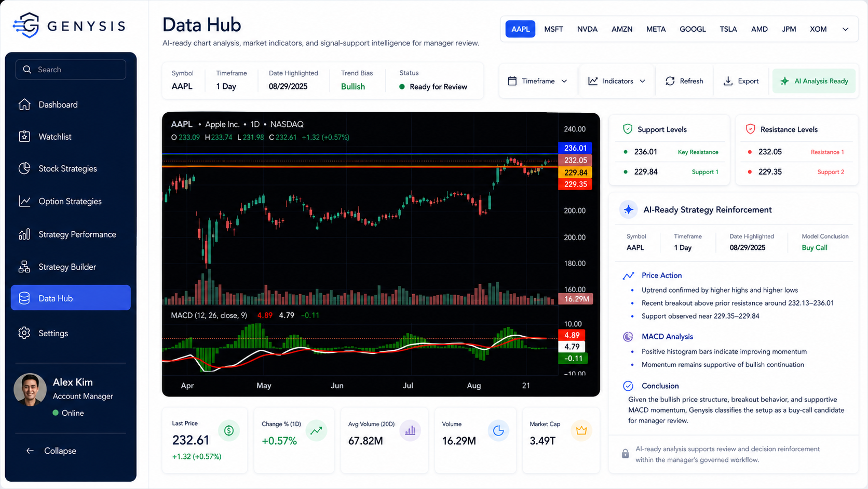Click Alex Kim's profile photo
Screen dimensions: 868x489
point(30,389)
